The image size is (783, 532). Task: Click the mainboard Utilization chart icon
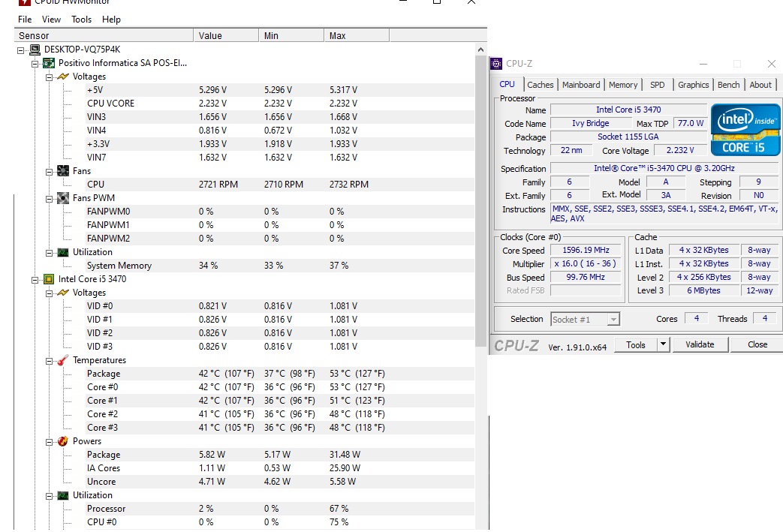(x=63, y=252)
